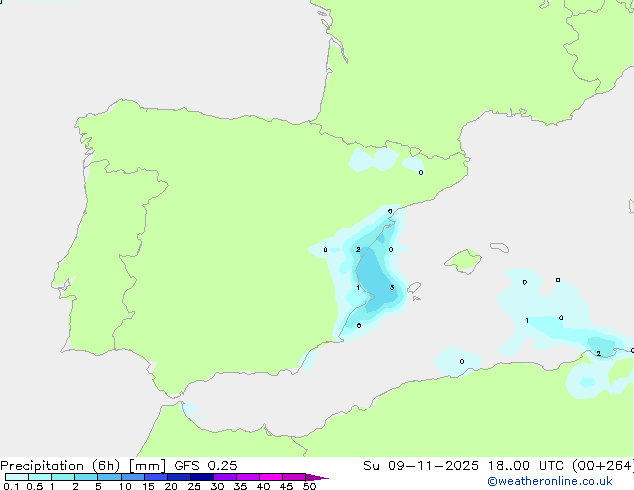
Task: Select the legend swatch between 2 and 5
Action: pyautogui.click(x=86, y=477)
